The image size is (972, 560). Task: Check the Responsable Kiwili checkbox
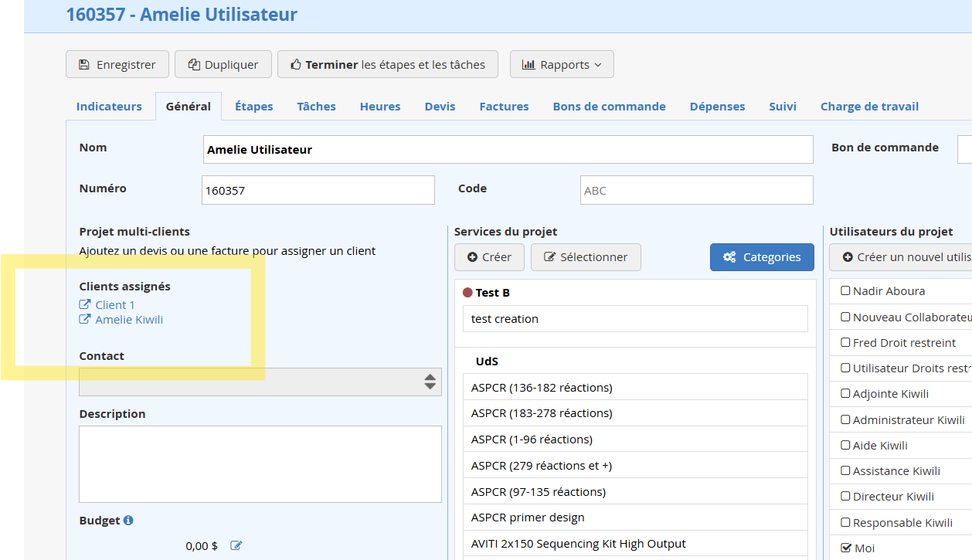pos(845,522)
